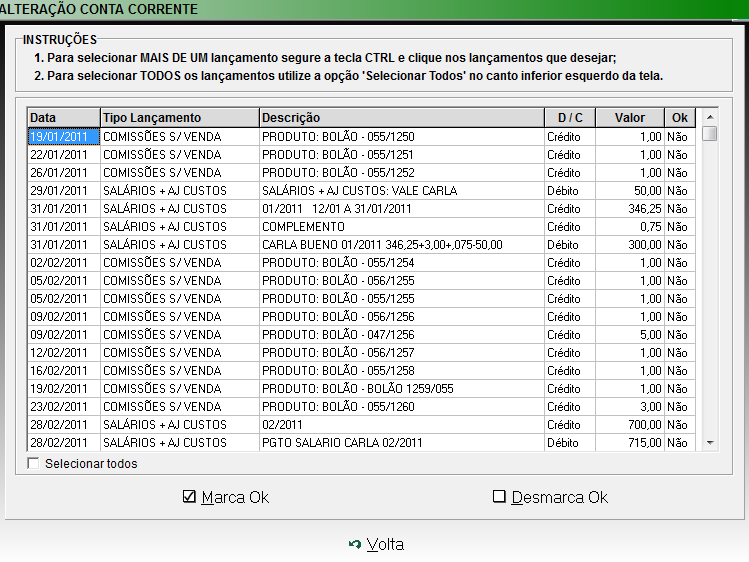
Task: Click the Descrição column header
Action: pyautogui.click(x=402, y=117)
